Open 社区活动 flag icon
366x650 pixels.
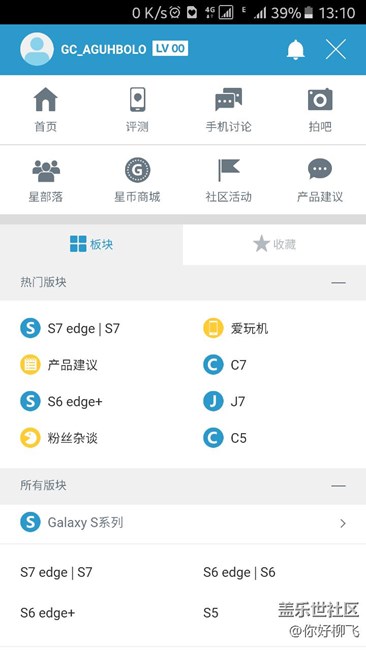click(228, 170)
